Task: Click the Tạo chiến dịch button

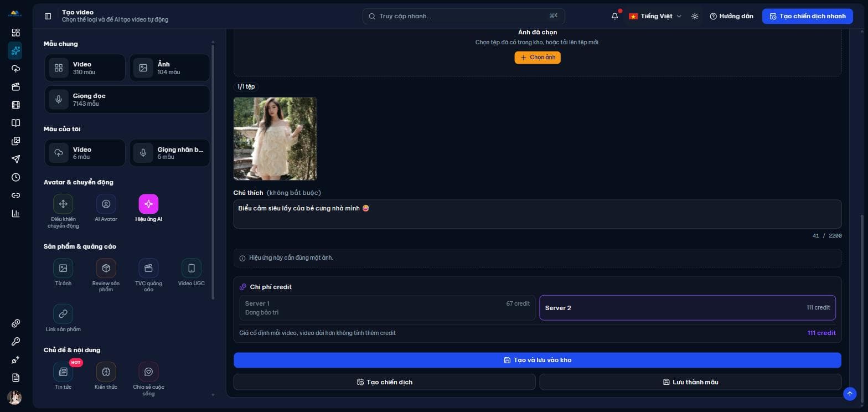Action: 385,382
